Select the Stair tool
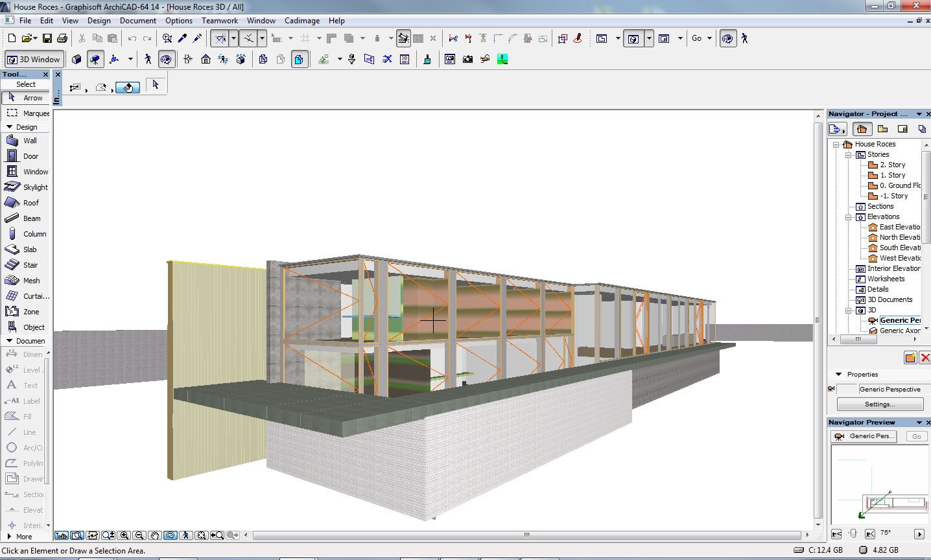Image resolution: width=931 pixels, height=560 pixels. [26, 265]
